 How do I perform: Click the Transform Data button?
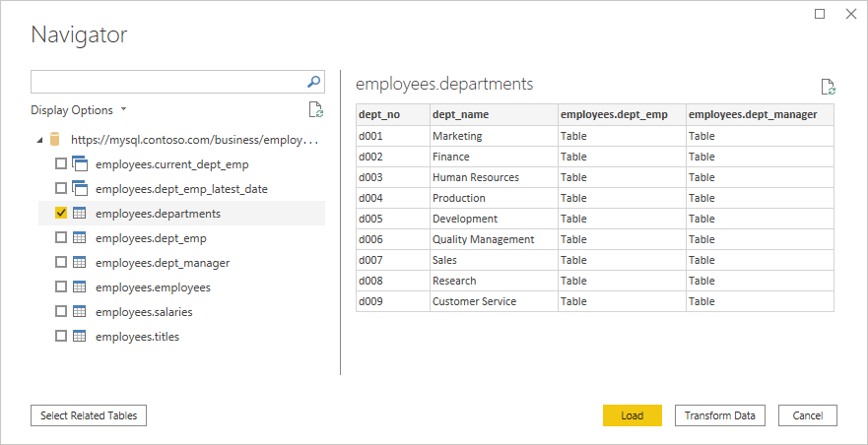[719, 415]
